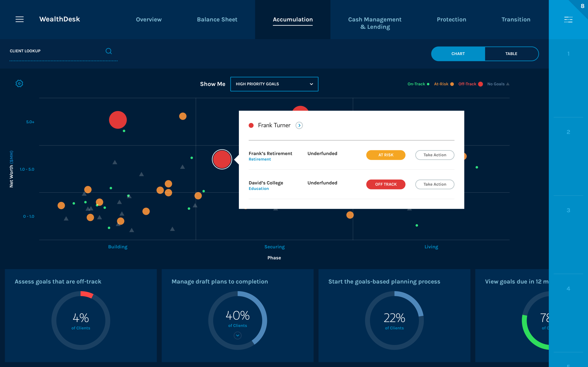
Task: Open chart settings gear icon
Action: 19,83
